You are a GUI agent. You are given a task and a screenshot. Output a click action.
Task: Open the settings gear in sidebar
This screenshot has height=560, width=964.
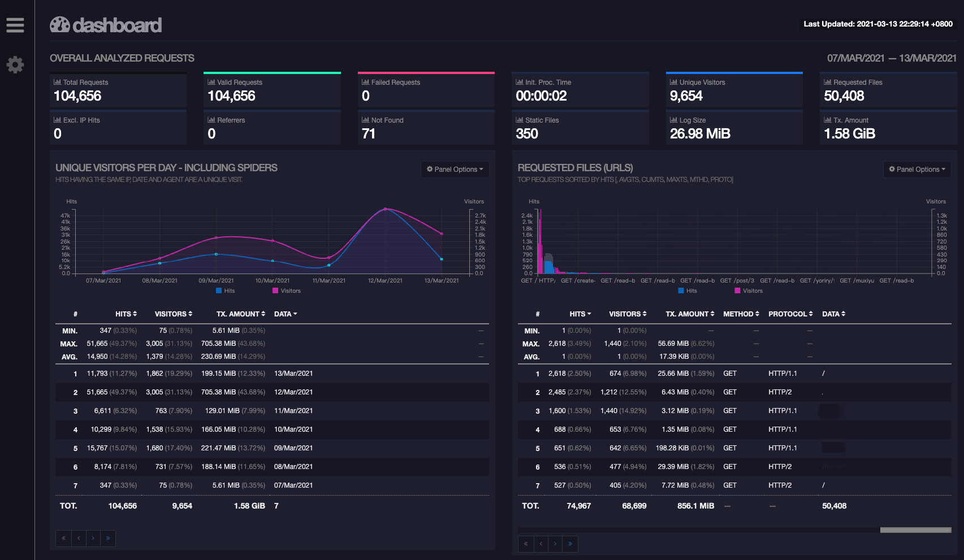click(x=15, y=64)
